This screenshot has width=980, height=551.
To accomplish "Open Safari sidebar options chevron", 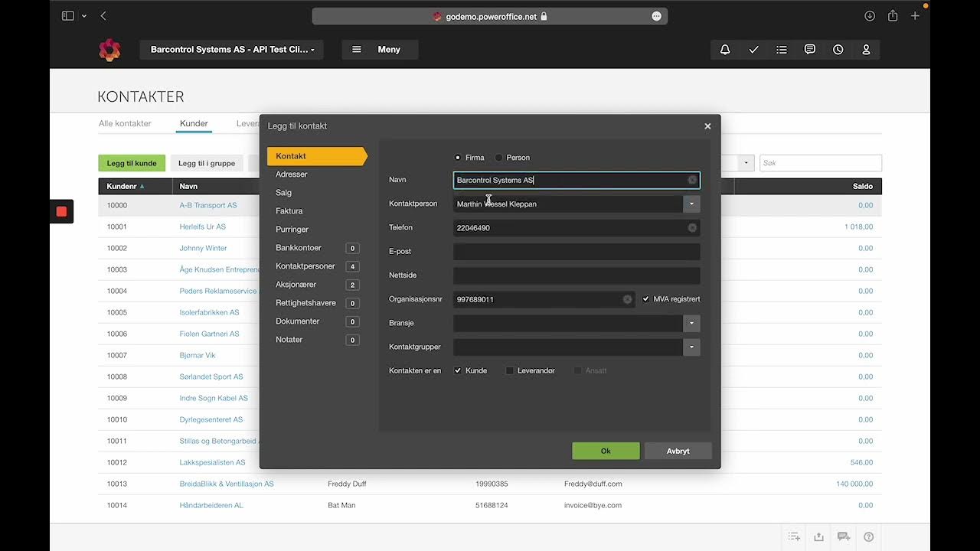I will (x=83, y=16).
